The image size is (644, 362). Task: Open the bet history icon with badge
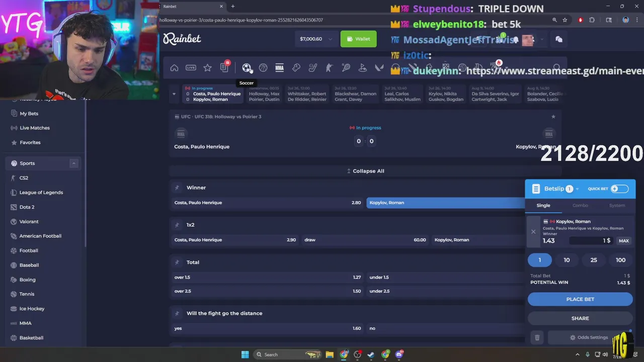pyautogui.click(x=224, y=67)
